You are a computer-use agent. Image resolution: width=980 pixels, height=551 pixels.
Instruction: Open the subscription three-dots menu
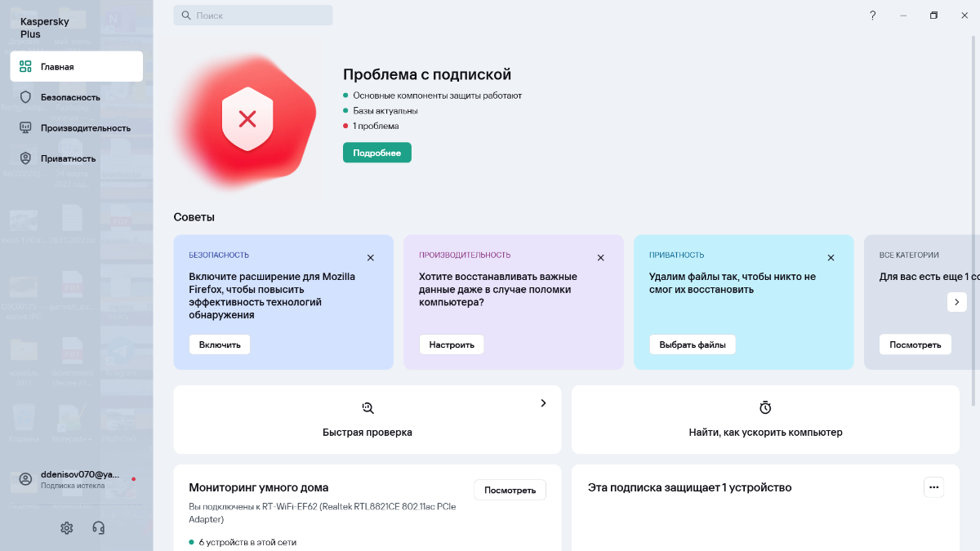pyautogui.click(x=933, y=487)
